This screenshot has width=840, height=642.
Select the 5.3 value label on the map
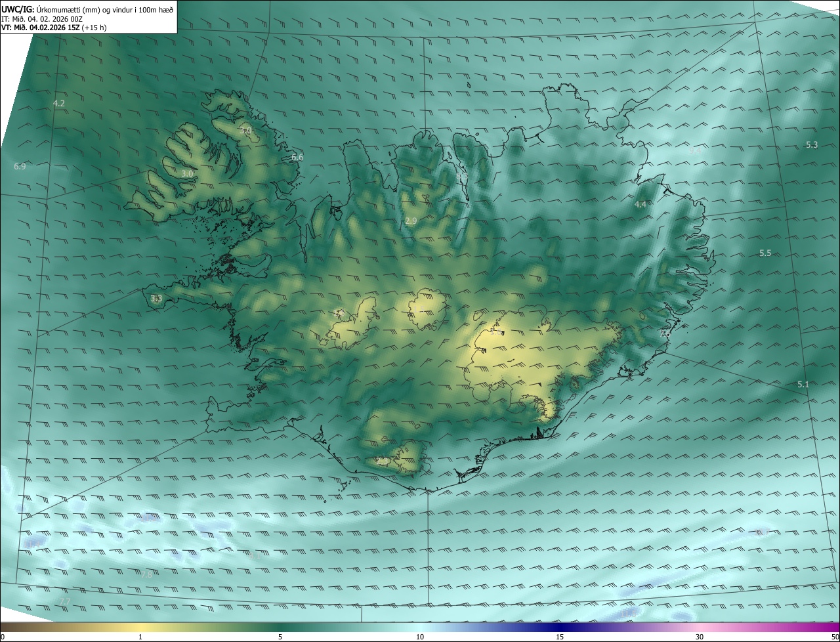812,145
